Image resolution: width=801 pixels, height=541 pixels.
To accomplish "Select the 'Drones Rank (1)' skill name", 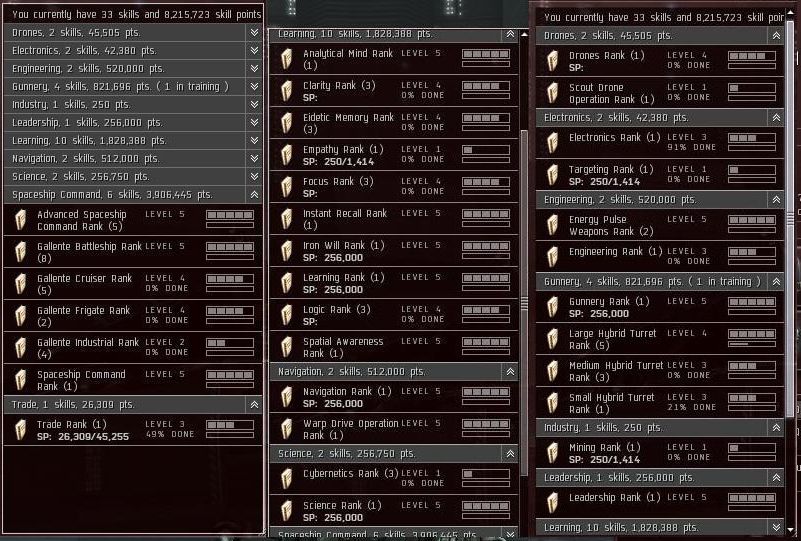I will pyautogui.click(x=607, y=55).
